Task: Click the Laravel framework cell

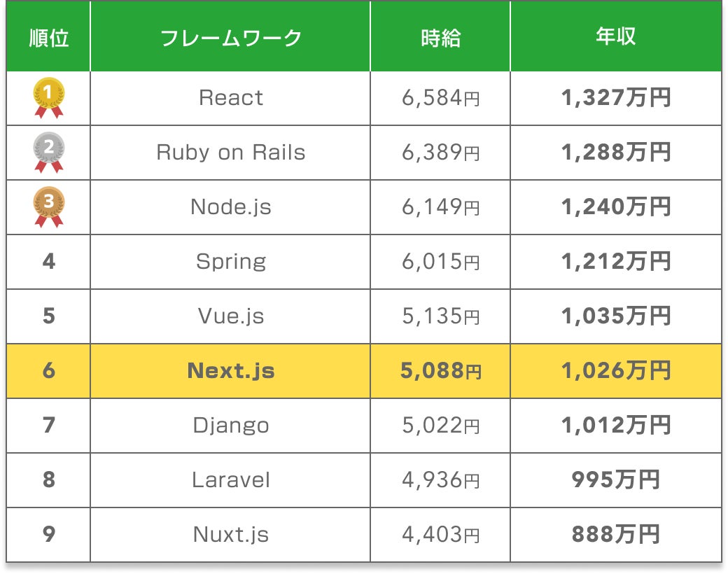Action: click(x=231, y=479)
